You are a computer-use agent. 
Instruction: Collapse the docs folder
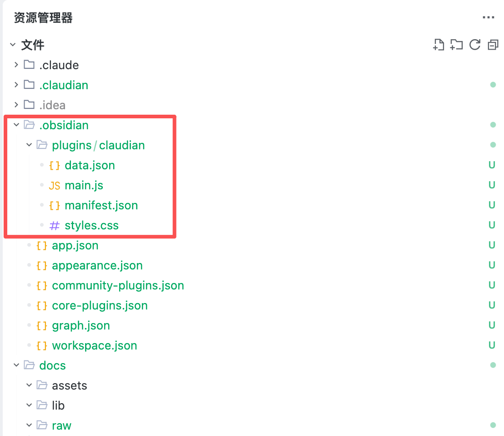16,365
